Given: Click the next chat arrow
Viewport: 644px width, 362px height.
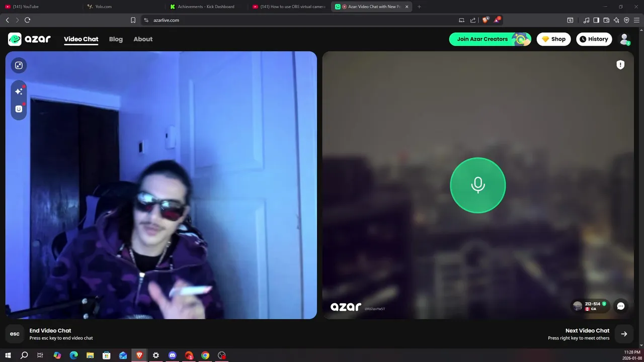Looking at the screenshot, I should [x=624, y=334].
